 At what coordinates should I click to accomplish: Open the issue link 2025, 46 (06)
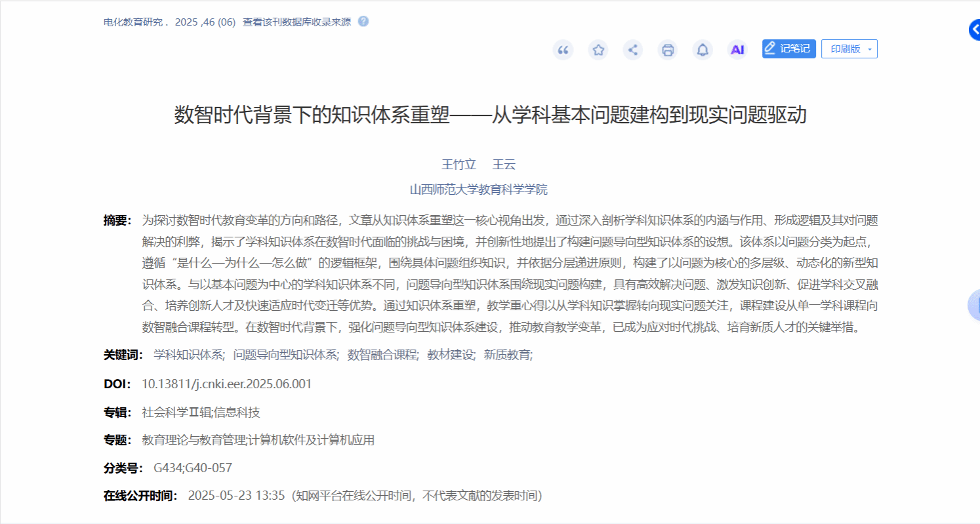[x=205, y=22]
